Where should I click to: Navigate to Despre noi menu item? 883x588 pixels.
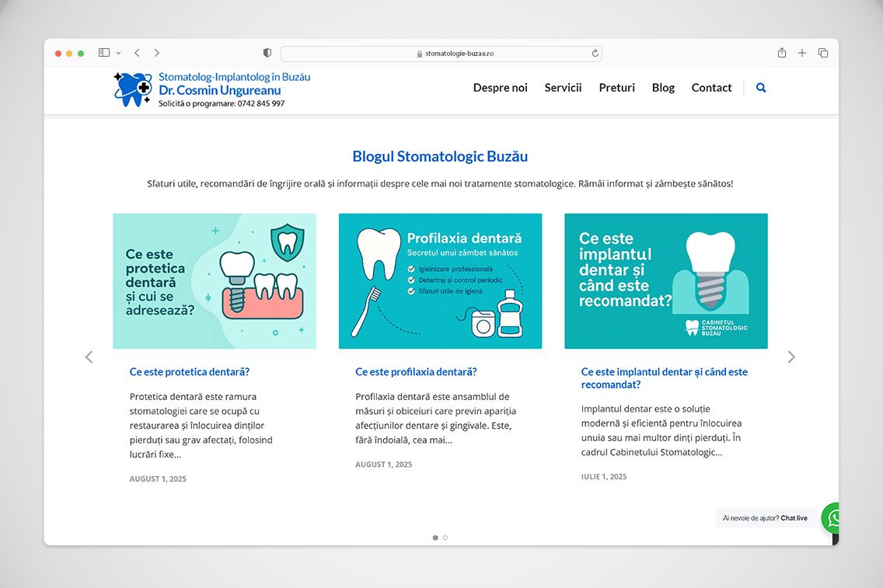(500, 88)
